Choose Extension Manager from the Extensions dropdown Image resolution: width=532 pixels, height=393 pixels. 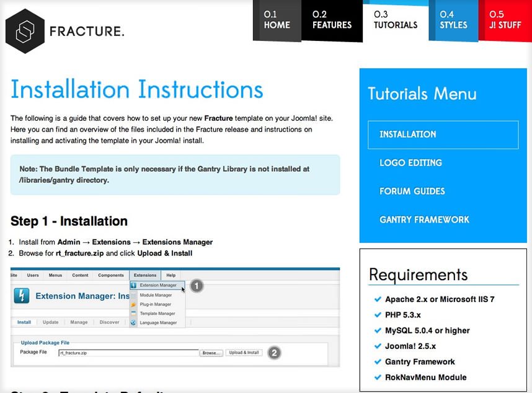coord(157,285)
